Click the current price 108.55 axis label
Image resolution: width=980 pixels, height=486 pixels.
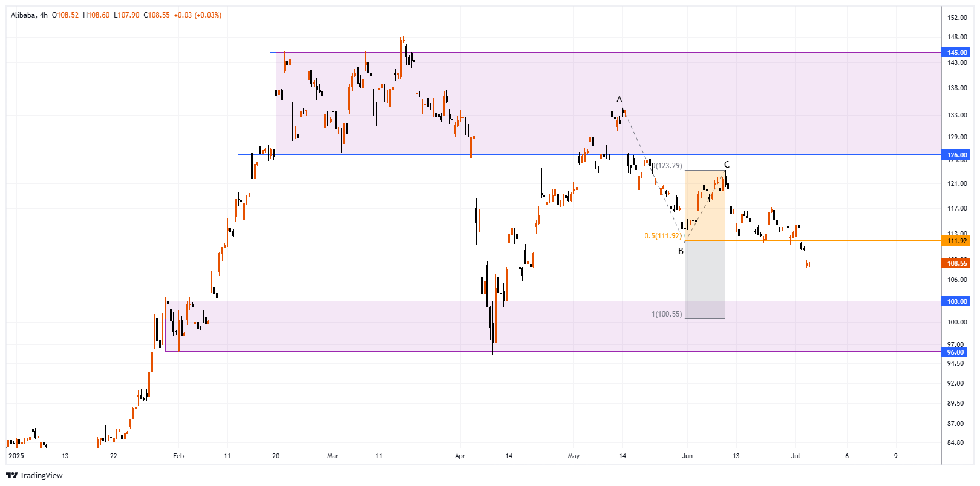[956, 263]
